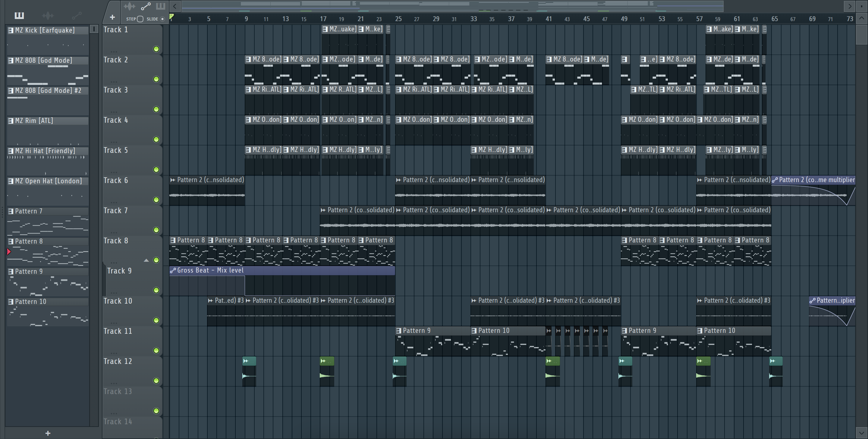Mute Track 6 with its green LED

pyautogui.click(x=156, y=200)
